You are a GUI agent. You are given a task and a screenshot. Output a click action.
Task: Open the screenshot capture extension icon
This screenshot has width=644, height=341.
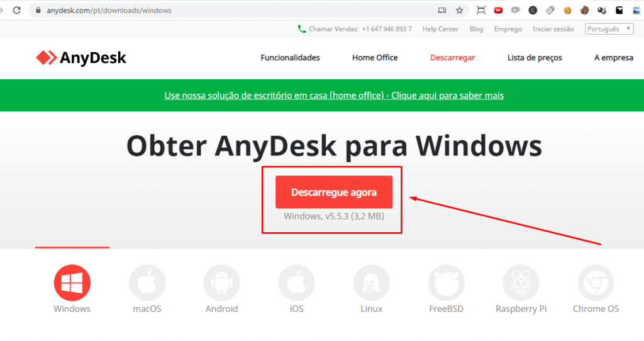tap(481, 10)
